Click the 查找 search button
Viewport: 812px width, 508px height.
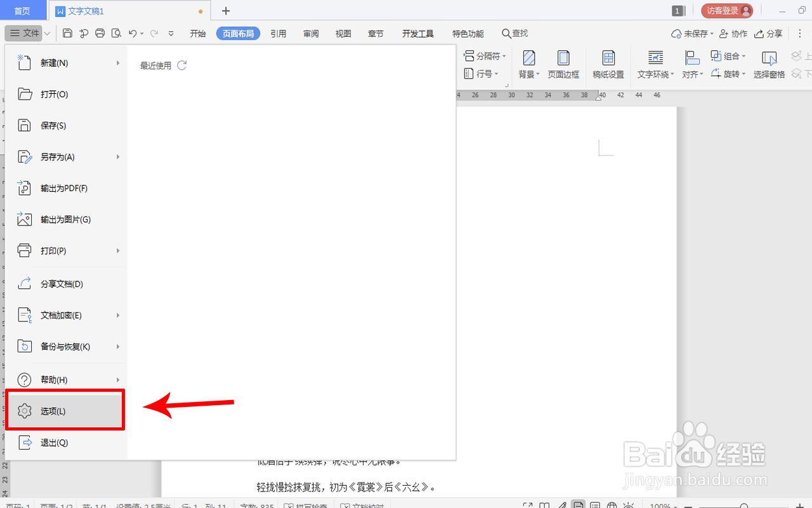(514, 34)
